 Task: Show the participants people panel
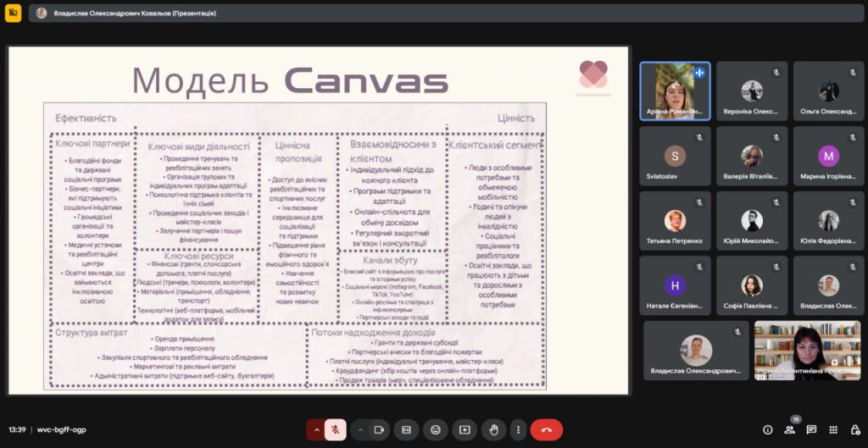[x=790, y=429]
